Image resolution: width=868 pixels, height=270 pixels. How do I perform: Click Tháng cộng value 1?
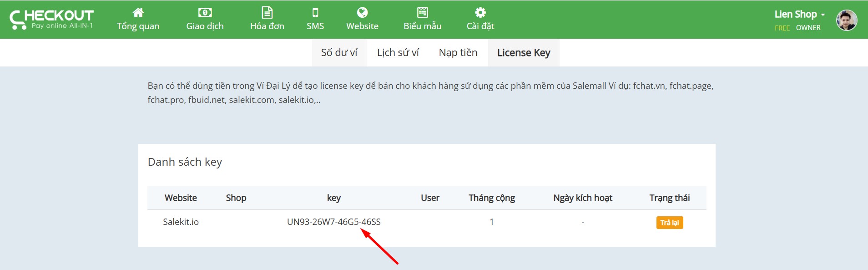click(492, 222)
